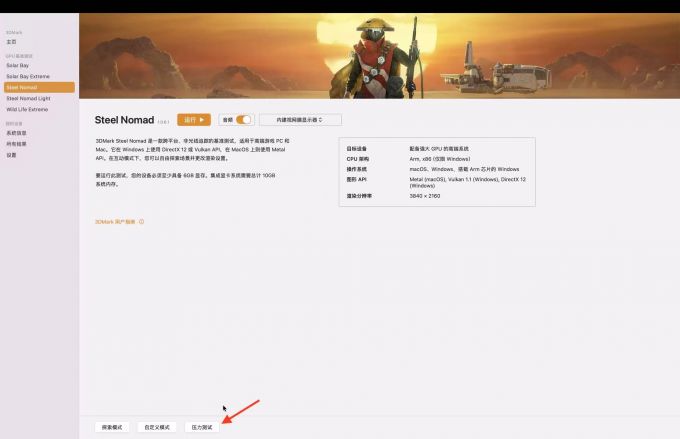Toggle the 音频 audio switch
The width and height of the screenshot is (680, 439).
coord(244,120)
